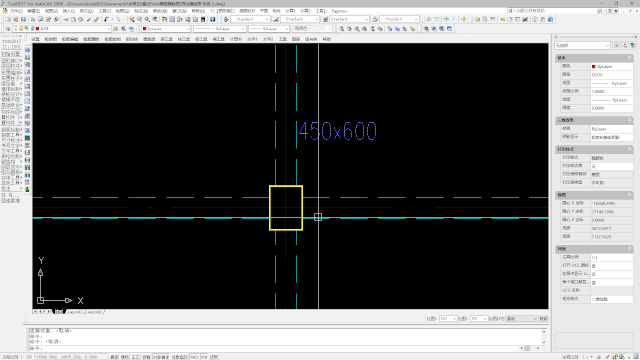640x360 pixels.
Task: Click Make Object's Layer Current icon
Action: click(x=116, y=29)
